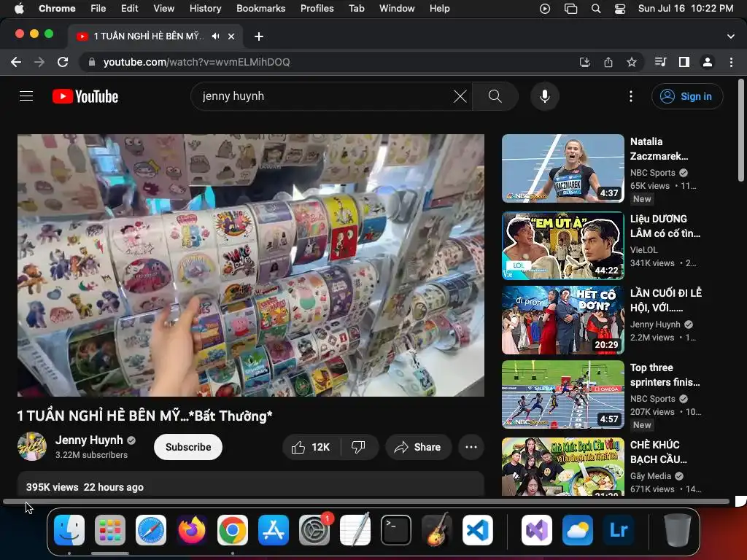Open Top three sprinters video thumbnail
The width and height of the screenshot is (747, 560).
(562, 394)
